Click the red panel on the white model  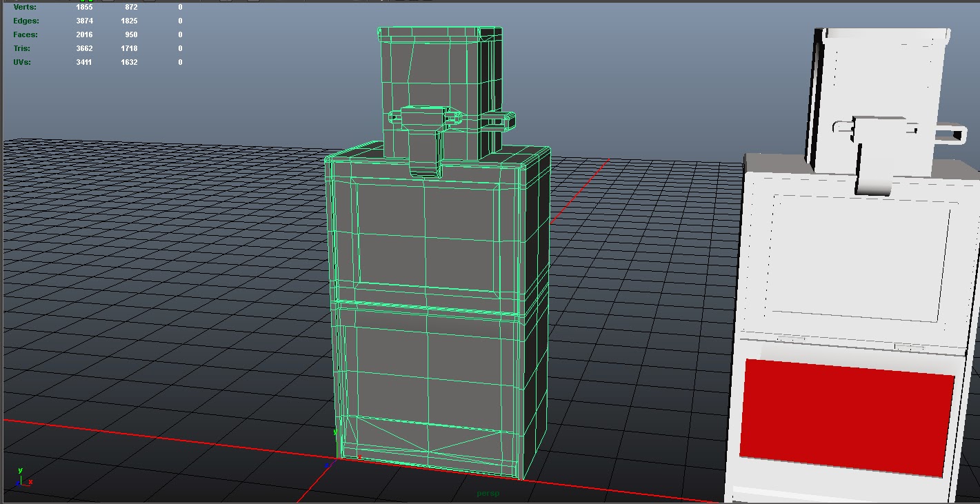point(847,416)
